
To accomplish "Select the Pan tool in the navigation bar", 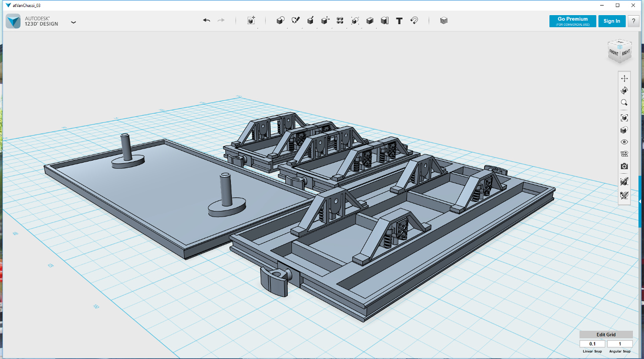I will 624,79.
